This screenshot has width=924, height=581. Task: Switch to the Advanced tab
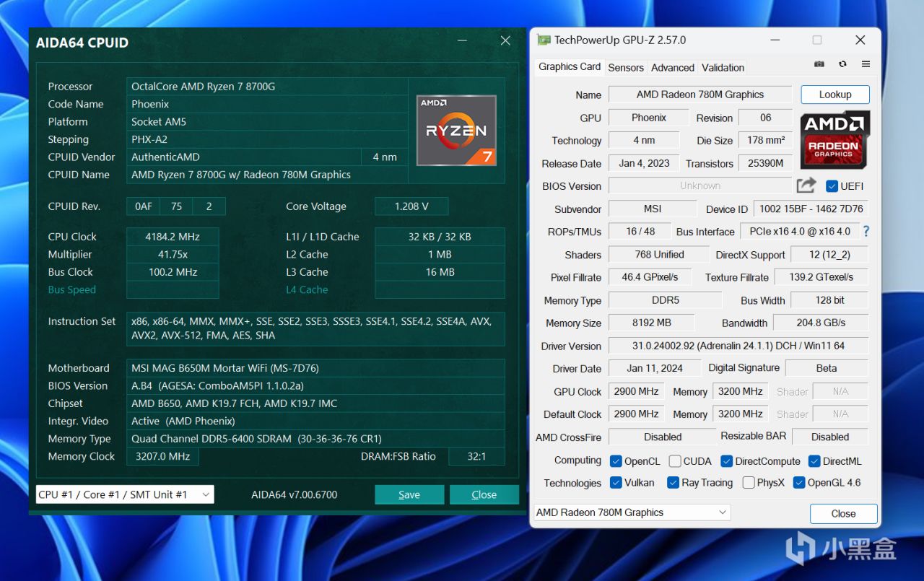tap(673, 67)
